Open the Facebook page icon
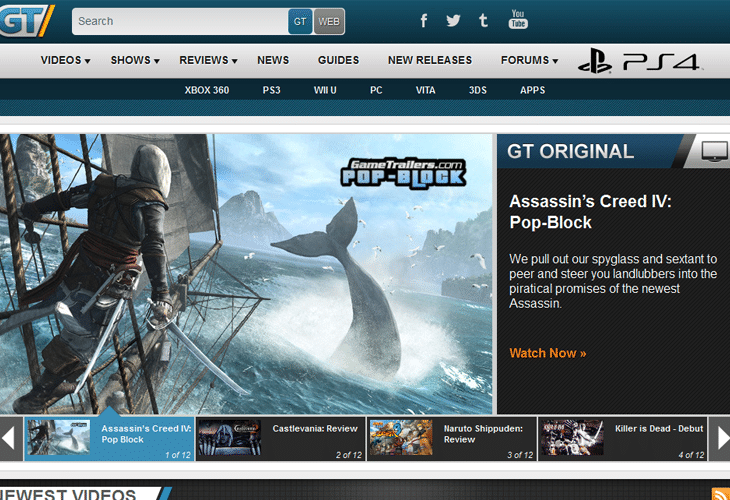The width and height of the screenshot is (730, 500). pyautogui.click(x=424, y=20)
